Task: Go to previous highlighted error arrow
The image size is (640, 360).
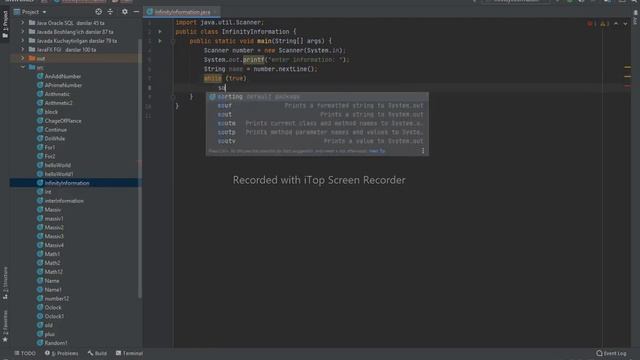Action: coord(616,24)
